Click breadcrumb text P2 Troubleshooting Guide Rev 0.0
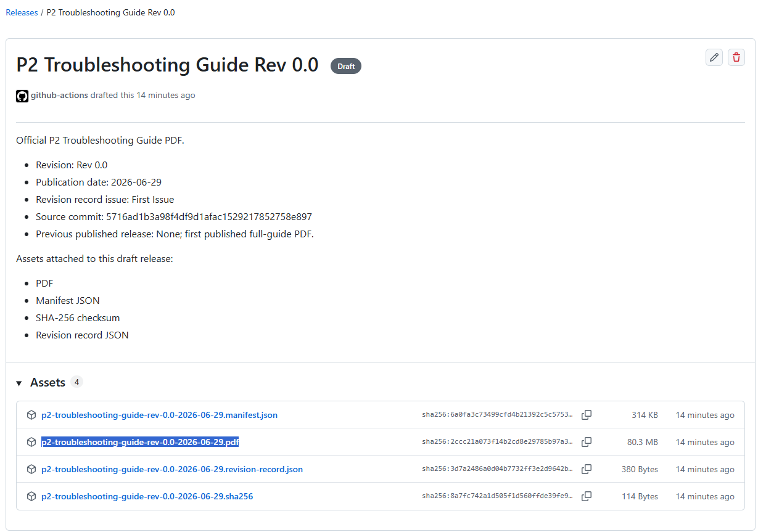This screenshot has width=758, height=532. [110, 12]
